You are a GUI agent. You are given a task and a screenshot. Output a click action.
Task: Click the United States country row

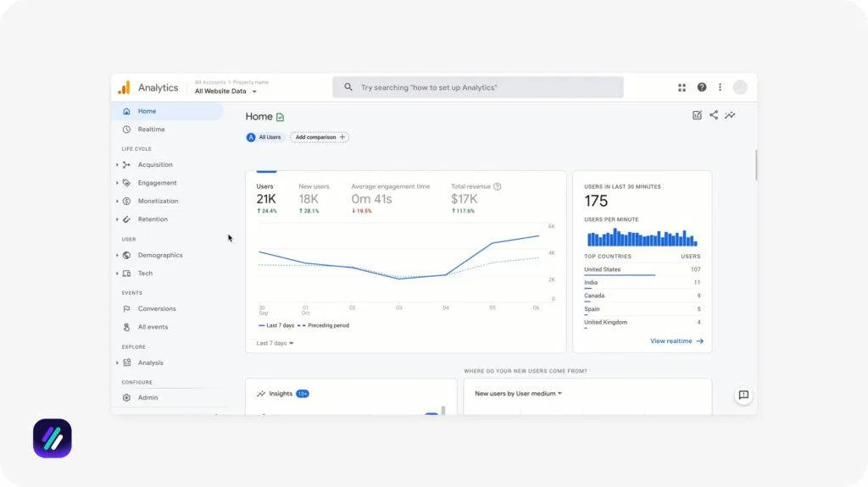click(x=643, y=269)
